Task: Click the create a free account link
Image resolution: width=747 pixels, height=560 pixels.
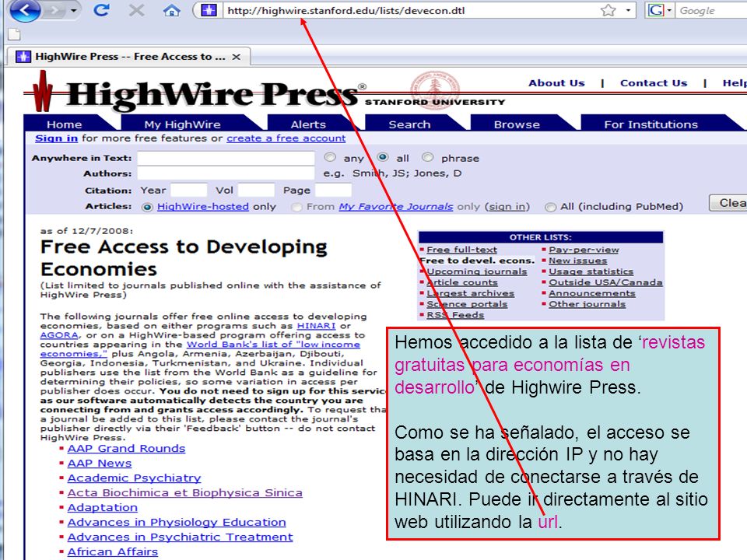Action: pyautogui.click(x=286, y=138)
